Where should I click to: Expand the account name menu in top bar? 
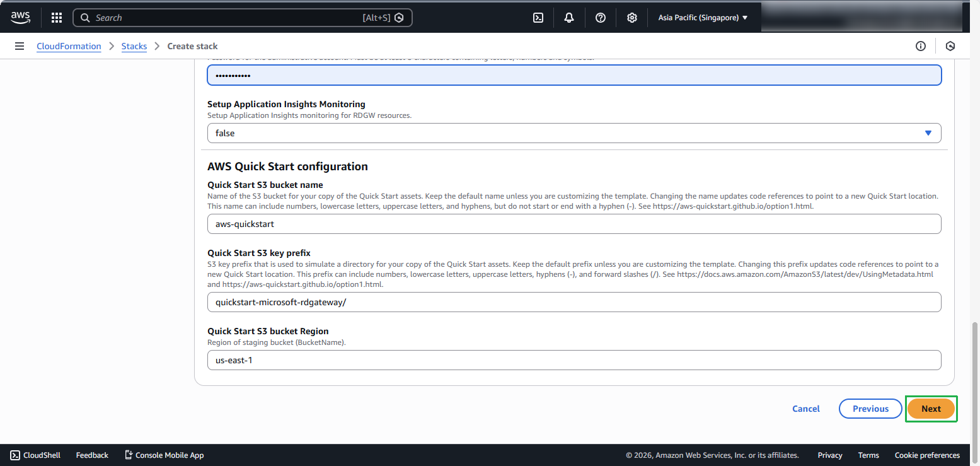coord(819,17)
